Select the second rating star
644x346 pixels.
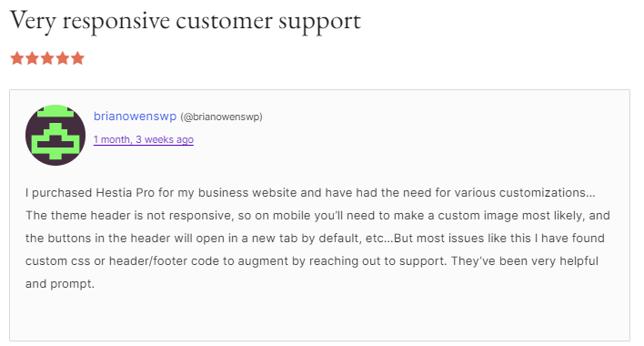[32, 58]
